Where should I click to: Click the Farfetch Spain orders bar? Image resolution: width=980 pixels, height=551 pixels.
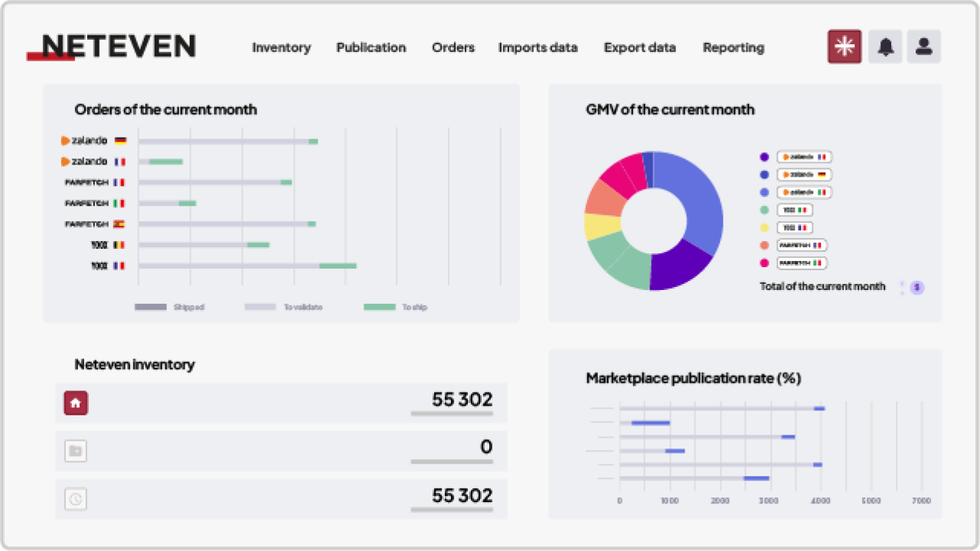tap(227, 224)
